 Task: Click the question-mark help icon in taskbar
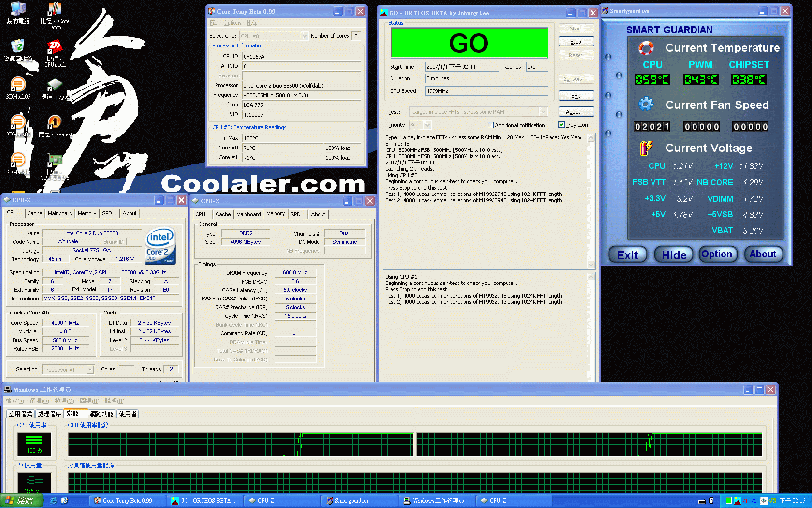click(x=711, y=501)
